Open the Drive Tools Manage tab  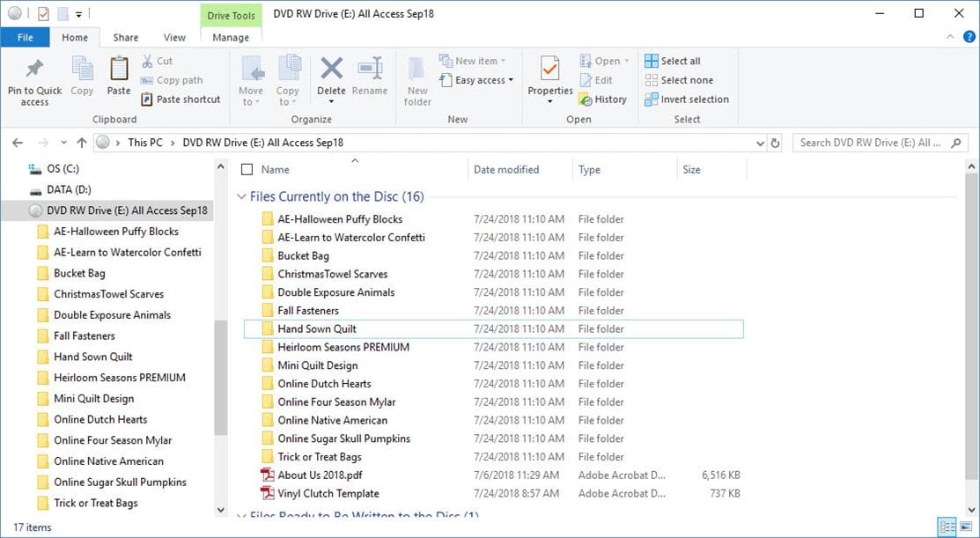(230, 37)
